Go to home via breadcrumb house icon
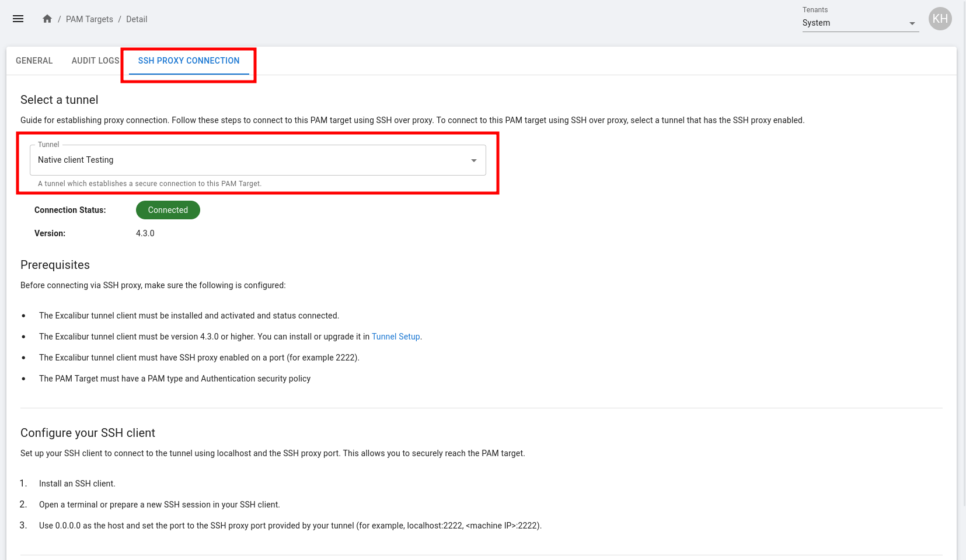The image size is (966, 560). click(47, 19)
